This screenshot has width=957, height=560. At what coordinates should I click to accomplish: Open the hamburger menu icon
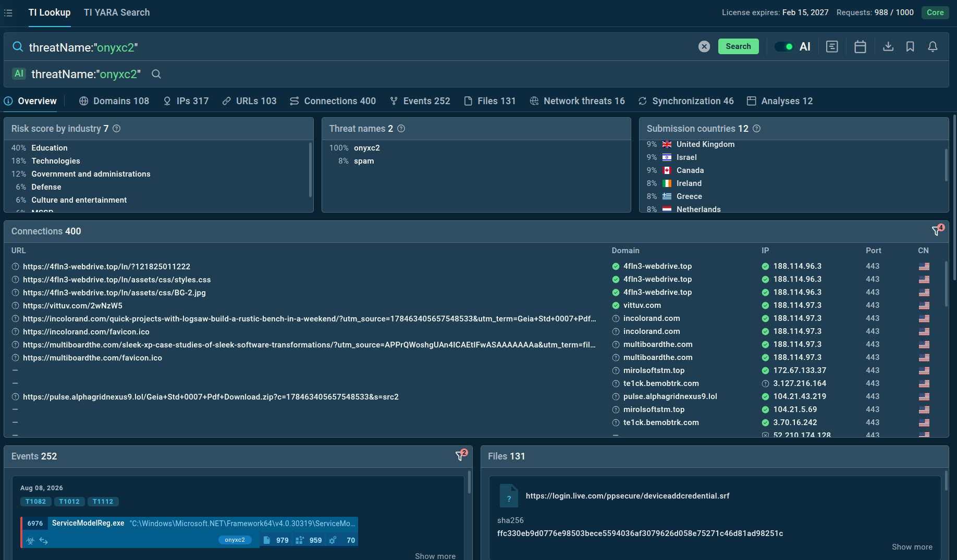[x=8, y=13]
